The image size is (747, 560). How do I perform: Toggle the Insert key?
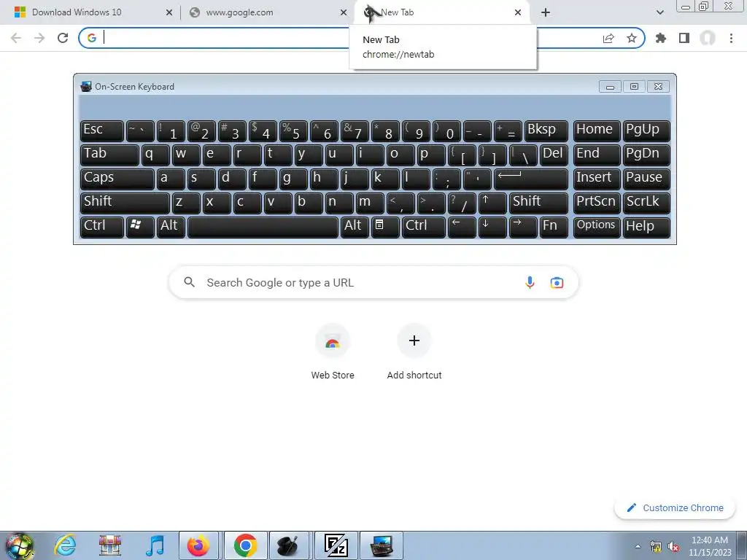597,179
